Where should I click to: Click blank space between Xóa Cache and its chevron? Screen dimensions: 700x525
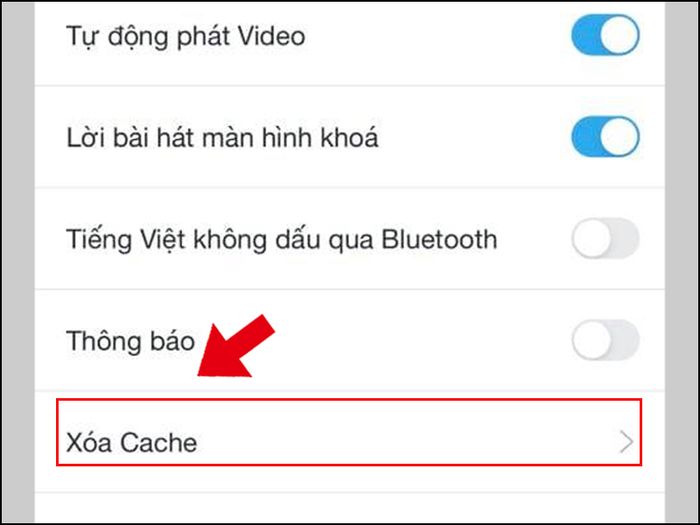pyautogui.click(x=408, y=443)
